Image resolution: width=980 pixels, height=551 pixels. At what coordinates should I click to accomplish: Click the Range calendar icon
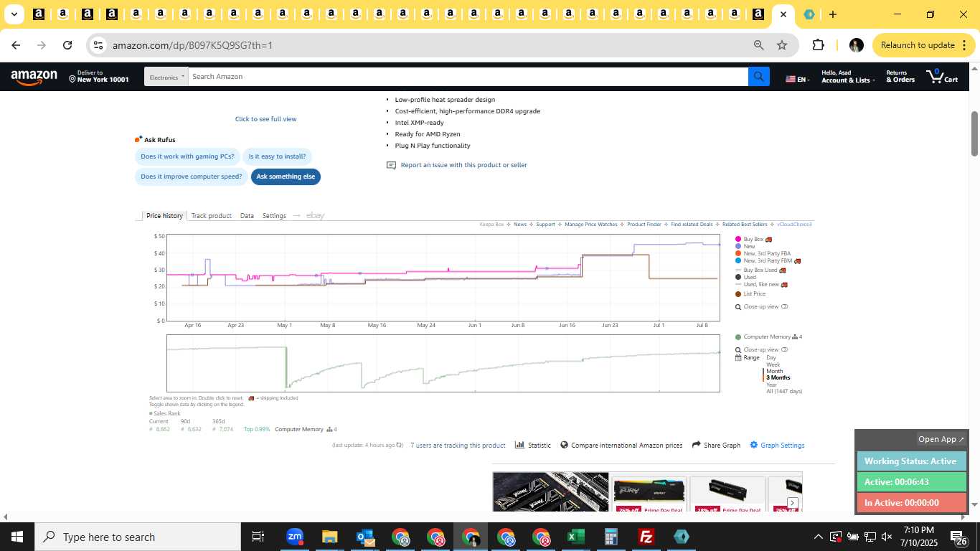(x=738, y=357)
